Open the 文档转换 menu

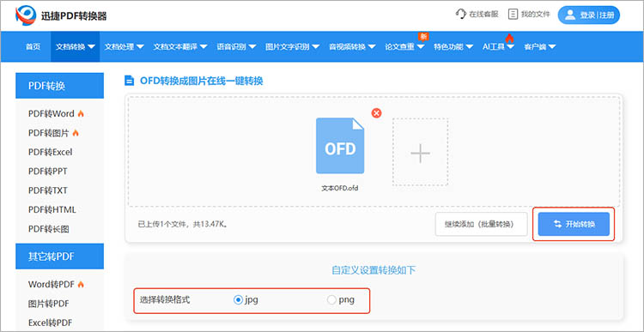coord(76,47)
